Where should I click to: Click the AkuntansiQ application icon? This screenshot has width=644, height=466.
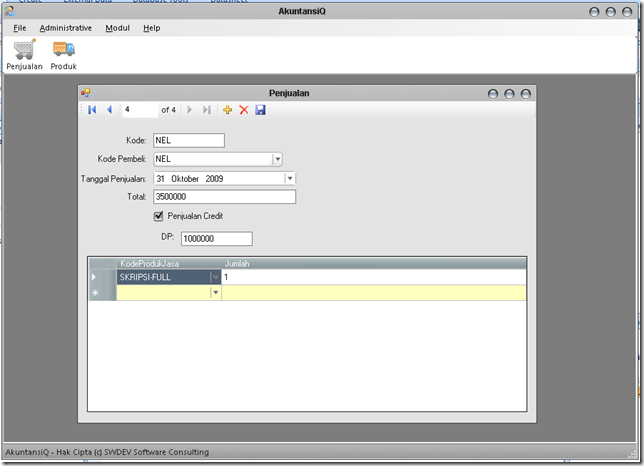pos(9,11)
